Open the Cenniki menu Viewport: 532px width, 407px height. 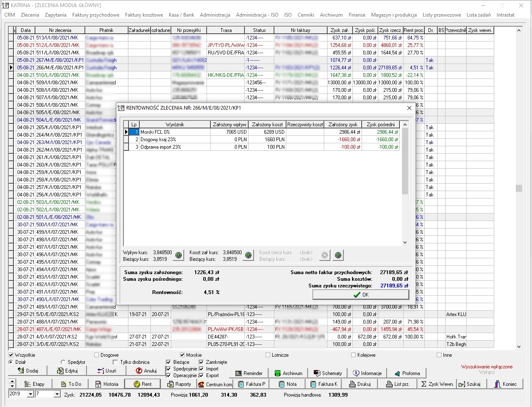point(306,15)
